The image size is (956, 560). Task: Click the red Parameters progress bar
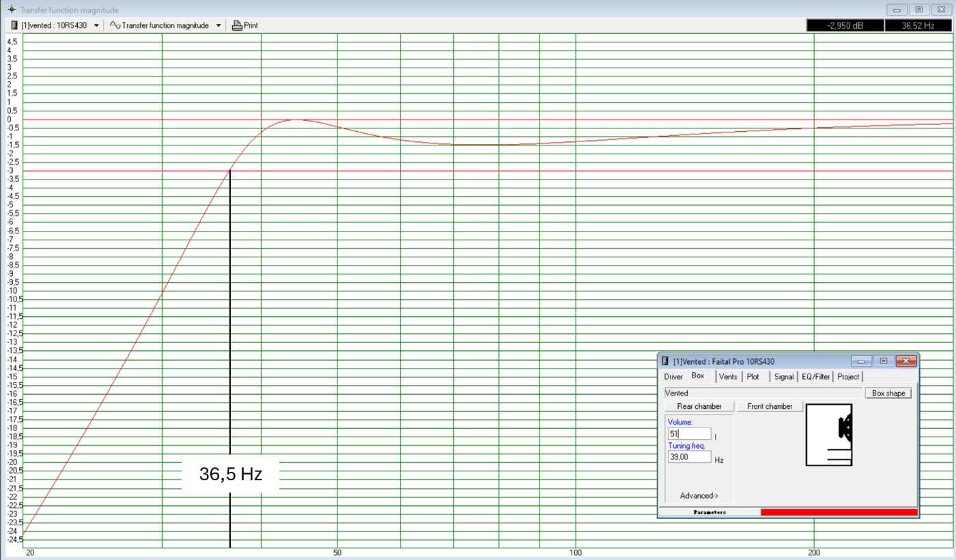[x=839, y=512]
